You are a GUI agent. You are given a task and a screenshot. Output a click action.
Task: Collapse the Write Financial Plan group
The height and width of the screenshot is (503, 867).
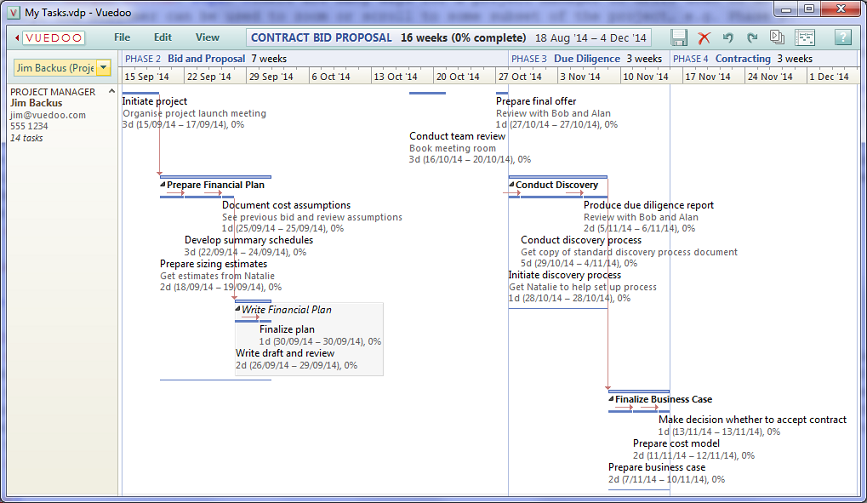pos(238,310)
